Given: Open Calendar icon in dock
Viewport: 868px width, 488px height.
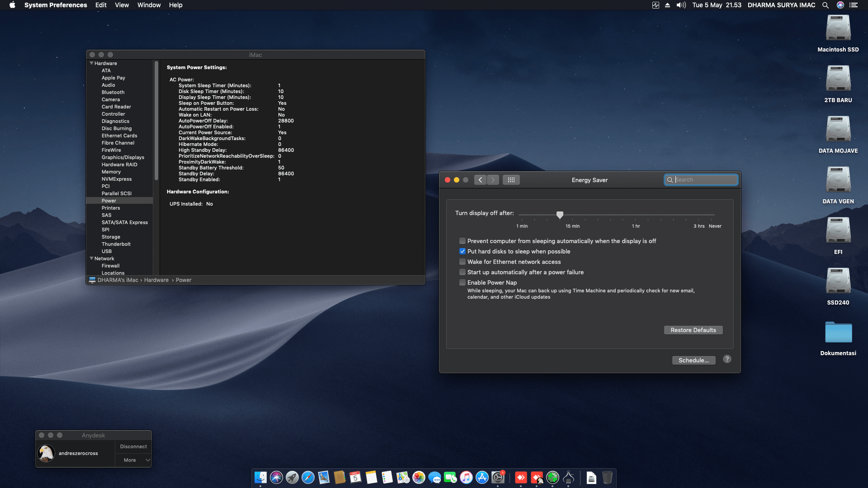Looking at the screenshot, I should click(355, 477).
